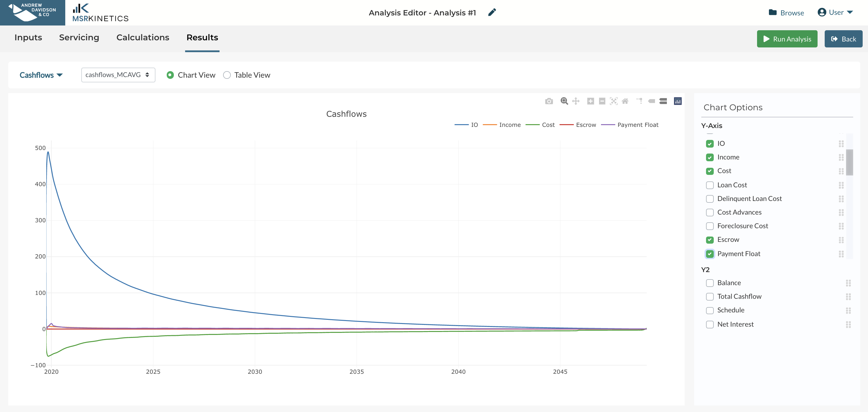The image size is (868, 412).
Task: Click drag handle next to Income
Action: click(841, 157)
